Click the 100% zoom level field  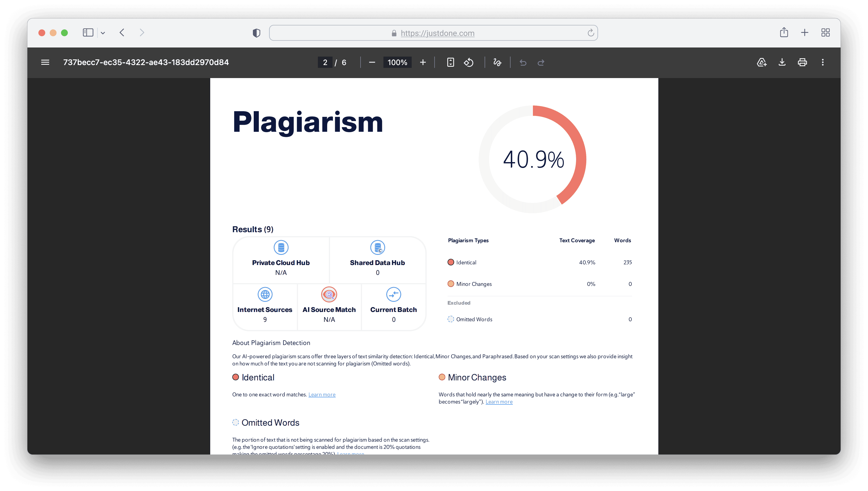coord(397,63)
